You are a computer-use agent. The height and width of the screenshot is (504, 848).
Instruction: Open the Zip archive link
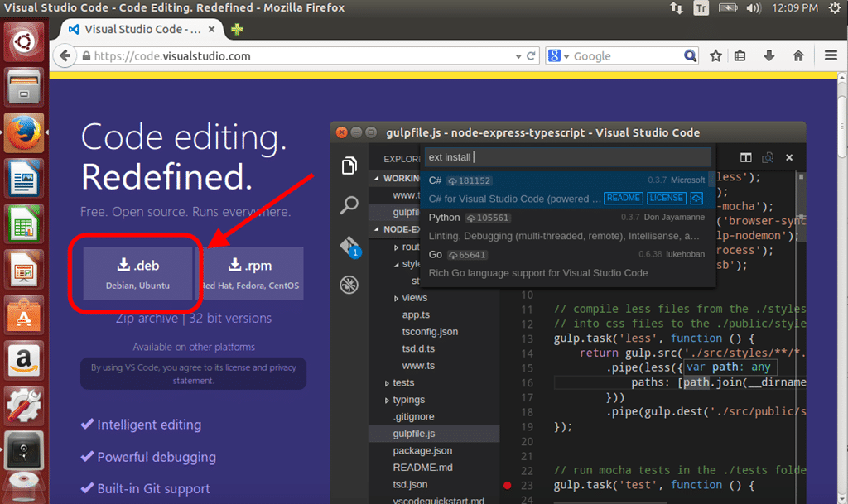pyautogui.click(x=147, y=318)
